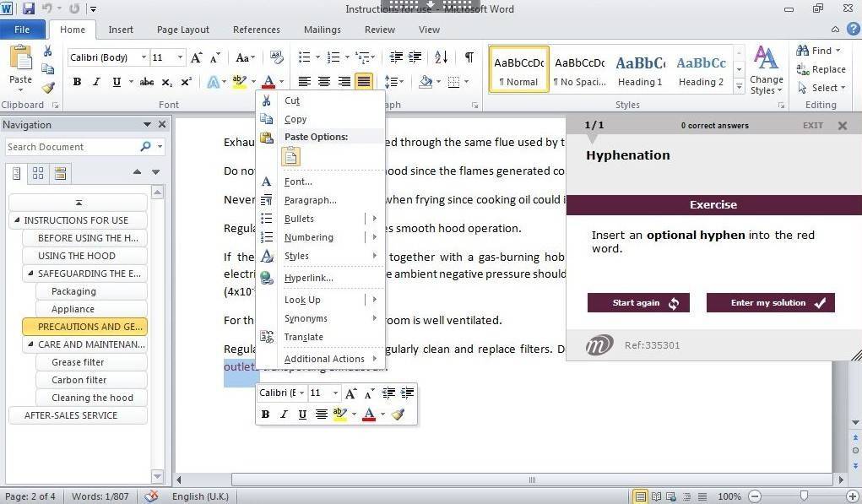Click the Show/Hide paragraph marks icon
Screen dimensions: 862x504
click(469, 57)
